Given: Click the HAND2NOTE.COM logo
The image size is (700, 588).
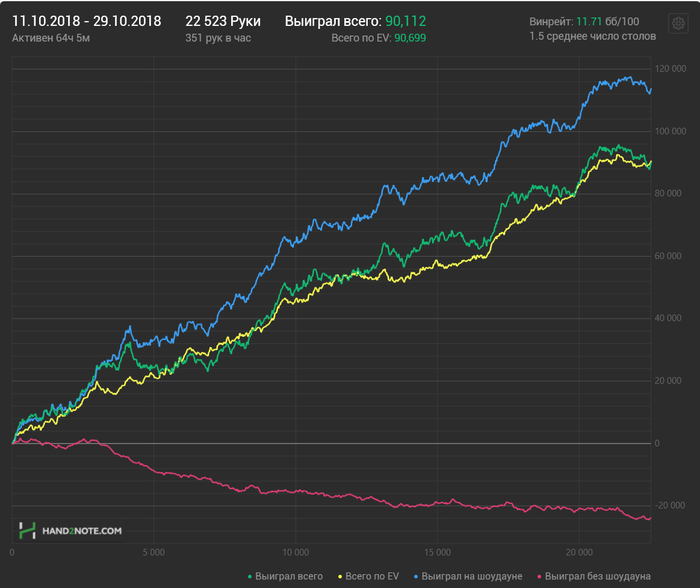Looking at the screenshot, I should (x=70, y=531).
